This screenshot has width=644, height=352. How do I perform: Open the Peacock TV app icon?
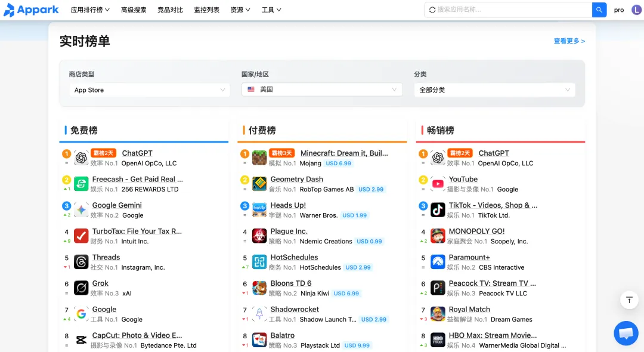click(x=438, y=288)
